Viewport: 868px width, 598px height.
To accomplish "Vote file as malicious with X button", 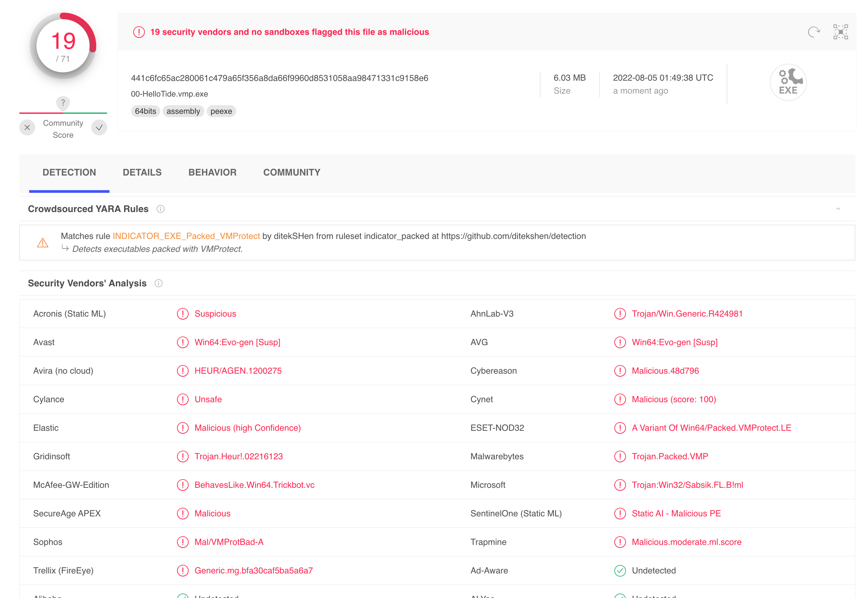I will pos(27,128).
